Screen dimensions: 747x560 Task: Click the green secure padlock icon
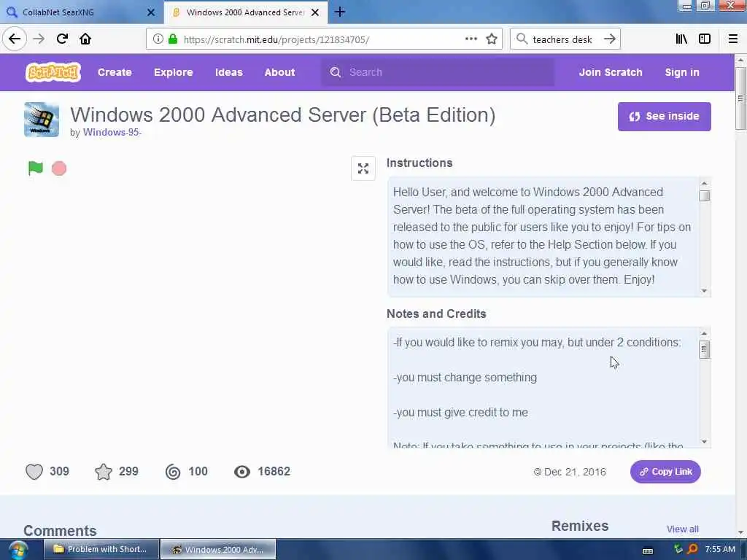point(173,39)
